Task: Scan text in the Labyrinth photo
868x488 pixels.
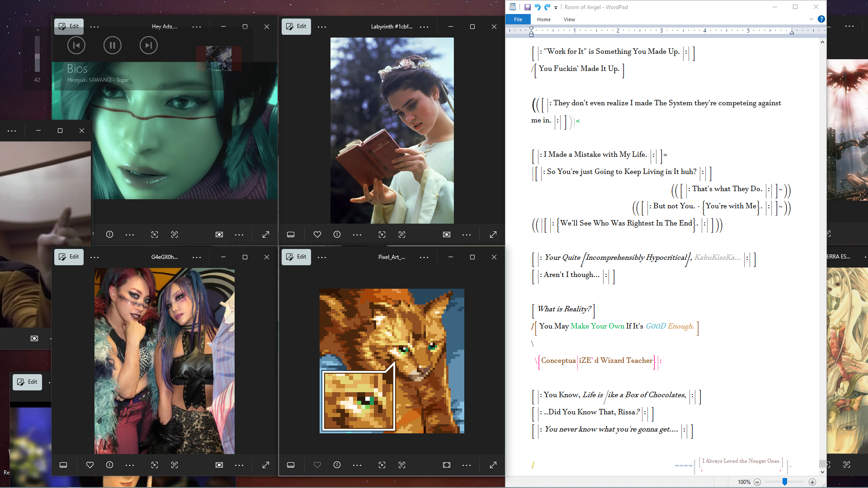Action: point(402,235)
